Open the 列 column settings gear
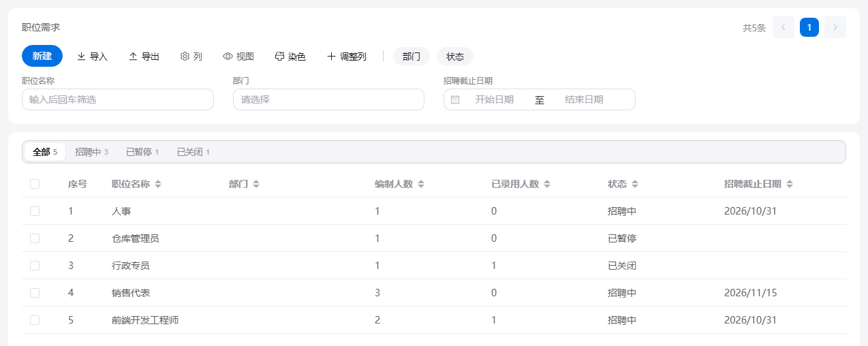868x346 pixels. tap(191, 57)
